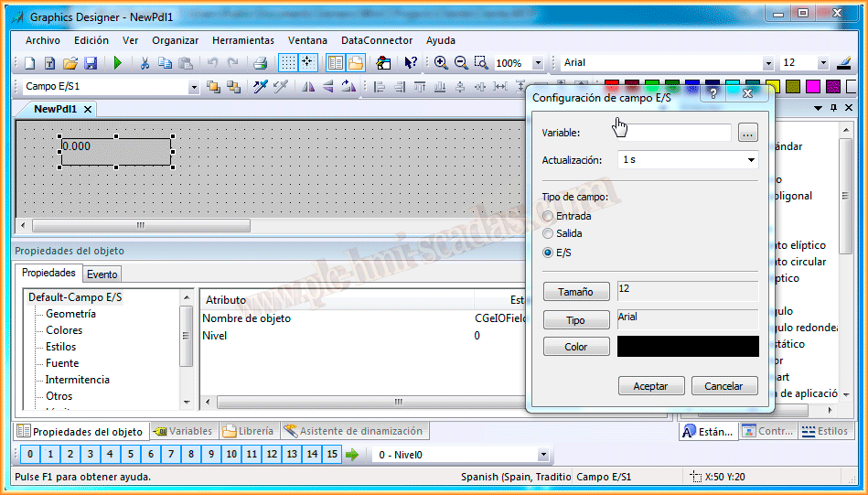Switch to the Evento tab
Image resolution: width=868 pixels, height=495 pixels.
pos(102,274)
